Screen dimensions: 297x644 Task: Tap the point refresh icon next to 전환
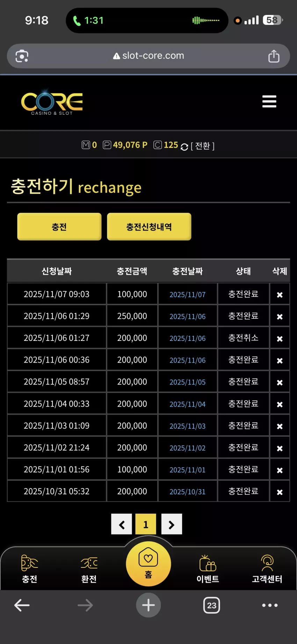(184, 147)
